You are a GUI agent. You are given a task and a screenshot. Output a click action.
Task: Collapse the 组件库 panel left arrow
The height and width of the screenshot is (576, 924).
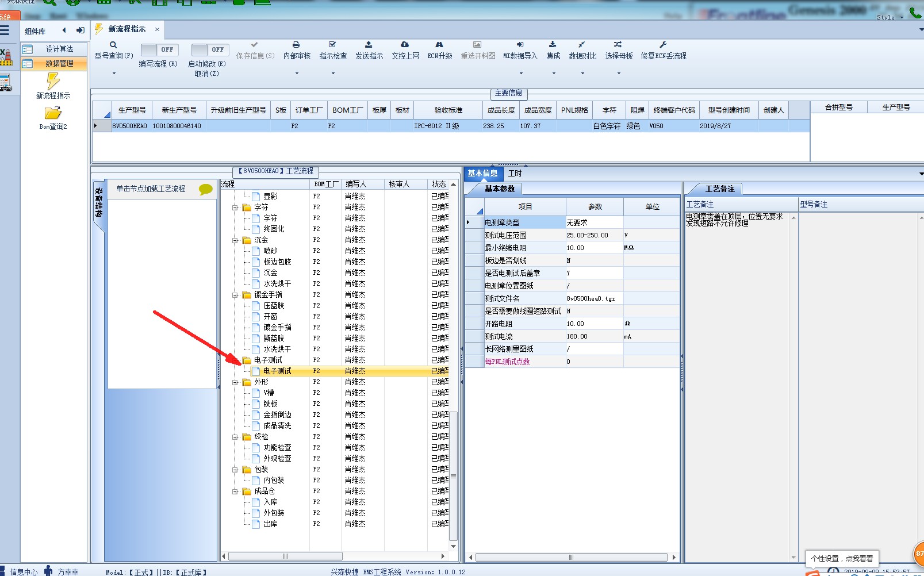[x=64, y=30]
